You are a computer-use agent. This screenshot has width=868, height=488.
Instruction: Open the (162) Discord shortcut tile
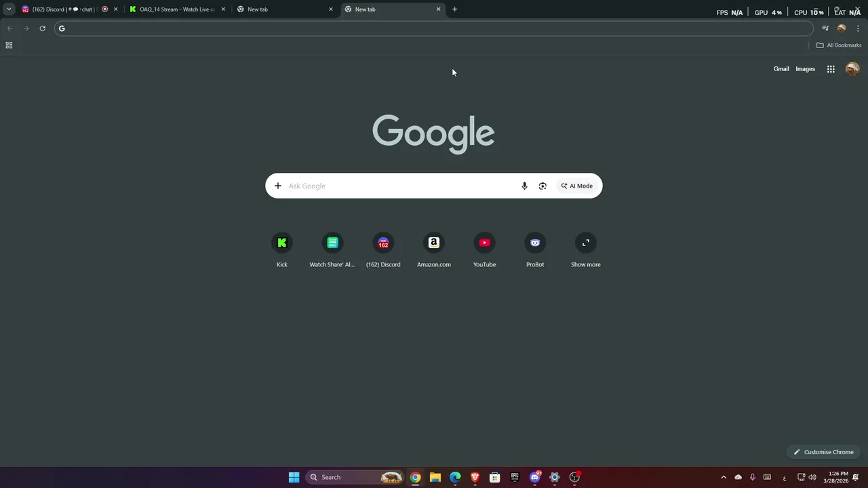click(x=383, y=250)
